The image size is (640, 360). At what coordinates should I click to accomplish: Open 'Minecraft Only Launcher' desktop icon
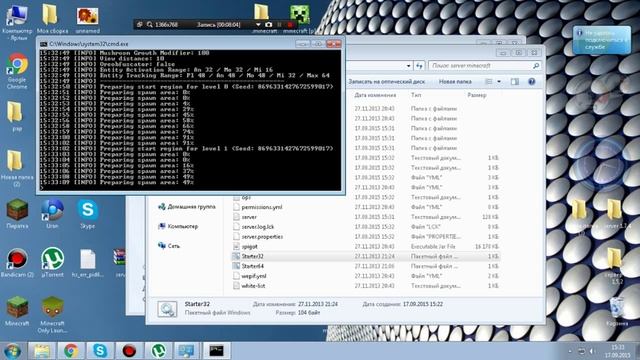[52, 315]
